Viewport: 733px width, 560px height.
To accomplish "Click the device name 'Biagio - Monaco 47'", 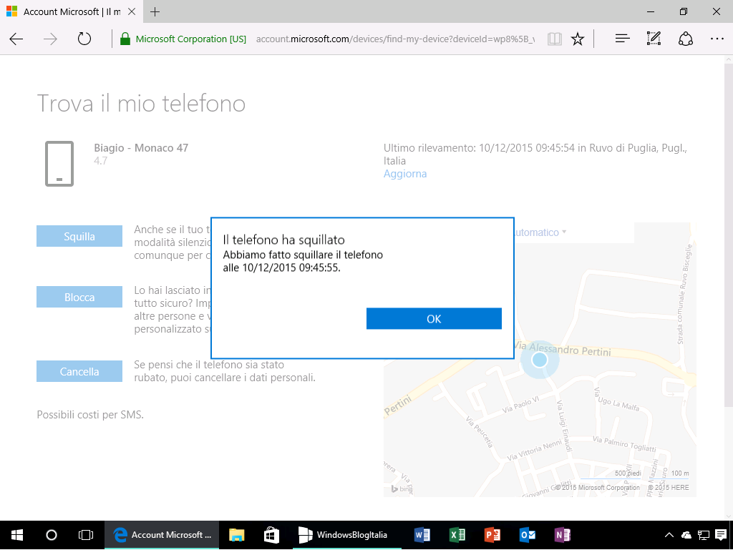I will (x=141, y=148).
